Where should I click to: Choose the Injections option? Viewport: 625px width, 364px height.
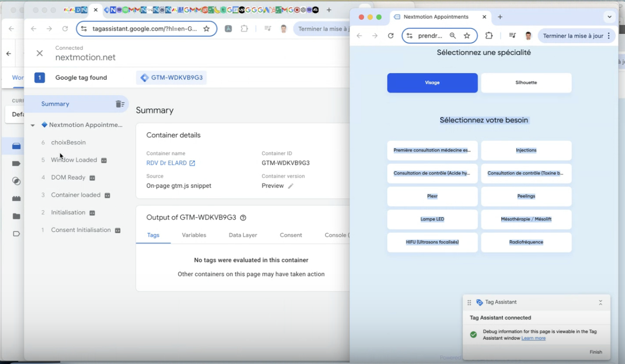(x=526, y=150)
